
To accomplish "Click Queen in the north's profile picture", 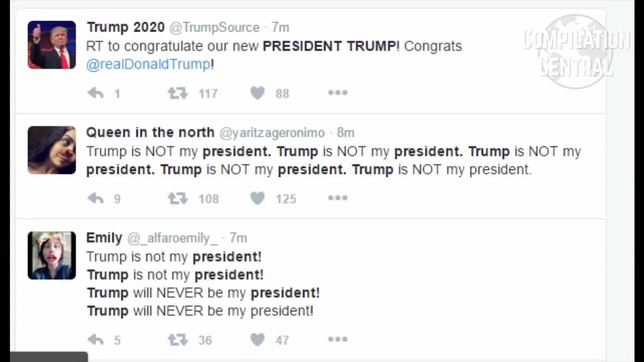I will (52, 150).
